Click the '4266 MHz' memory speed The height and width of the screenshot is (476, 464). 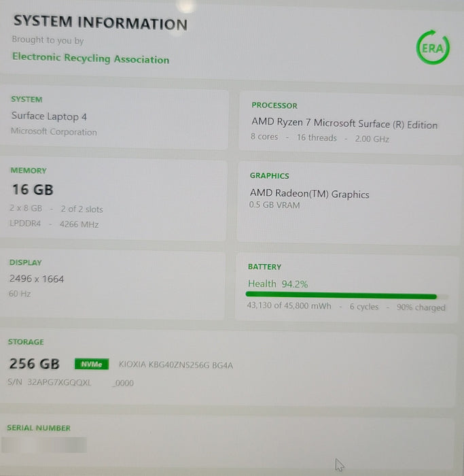(x=79, y=224)
